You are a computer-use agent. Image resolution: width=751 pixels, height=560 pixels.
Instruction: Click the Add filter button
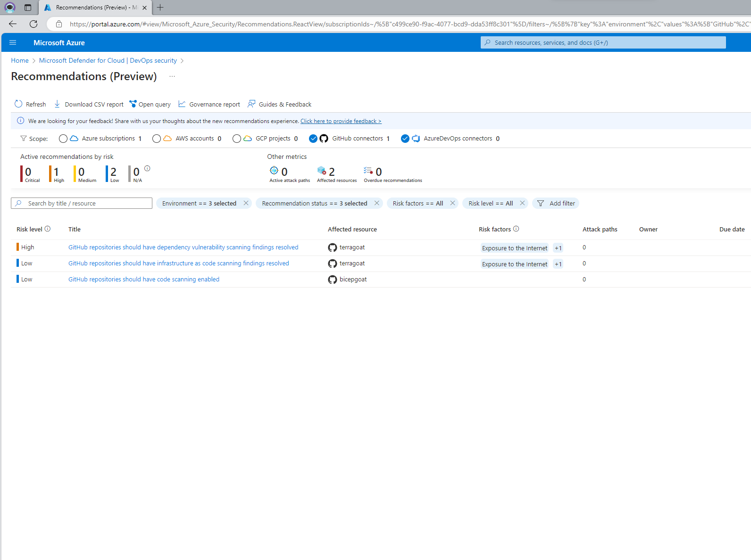556,203
